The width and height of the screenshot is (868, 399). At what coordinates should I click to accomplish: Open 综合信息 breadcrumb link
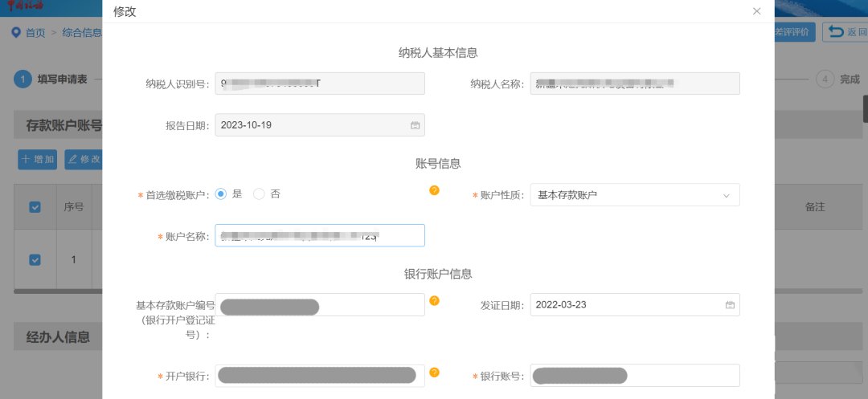82,32
